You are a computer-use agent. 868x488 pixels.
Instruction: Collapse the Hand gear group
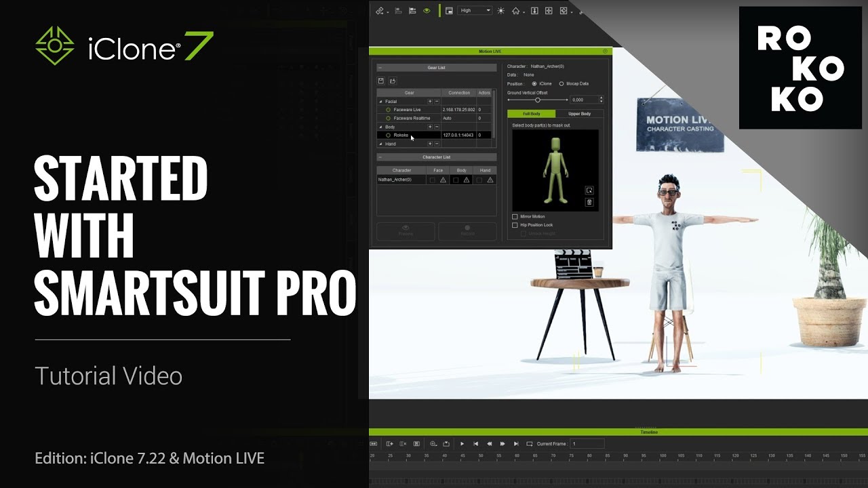380,144
